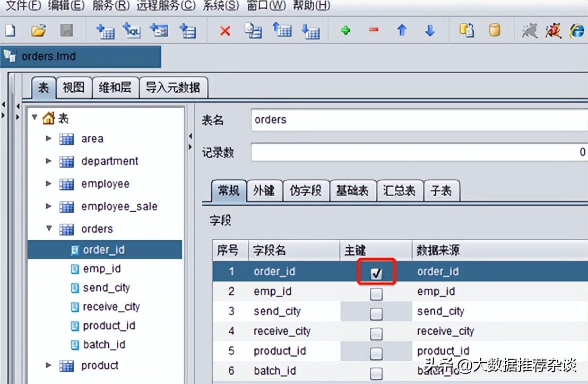
Task: Click the yellow database cylinder icon
Action: pos(494,30)
